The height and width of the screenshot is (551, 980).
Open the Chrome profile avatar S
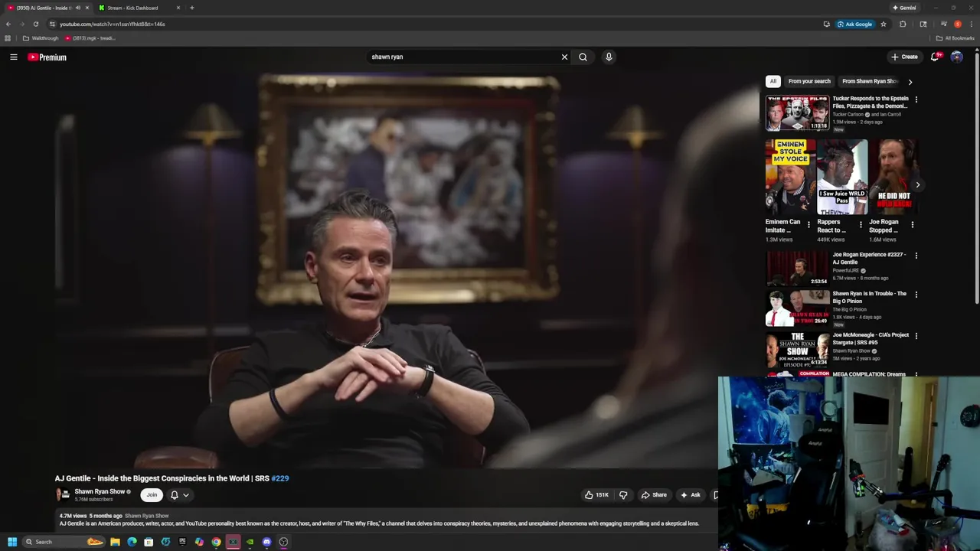click(x=958, y=24)
